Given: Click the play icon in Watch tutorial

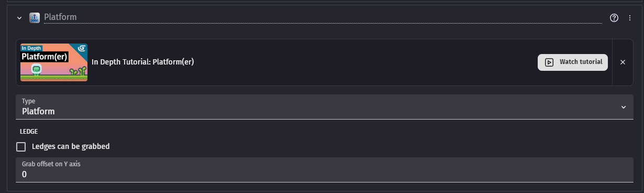Looking at the screenshot, I should [549, 62].
